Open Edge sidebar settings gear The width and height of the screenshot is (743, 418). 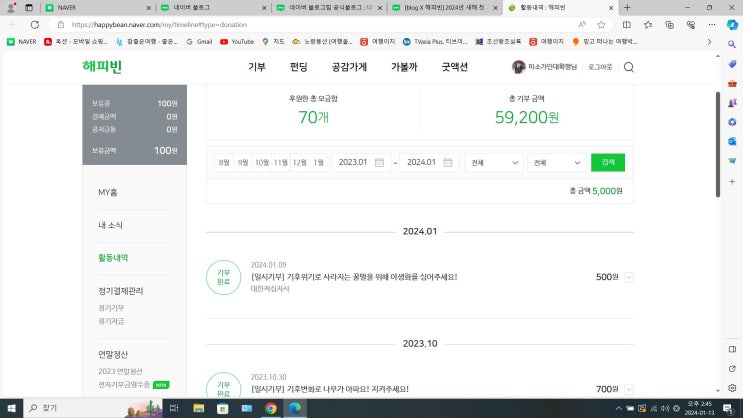[x=732, y=388]
